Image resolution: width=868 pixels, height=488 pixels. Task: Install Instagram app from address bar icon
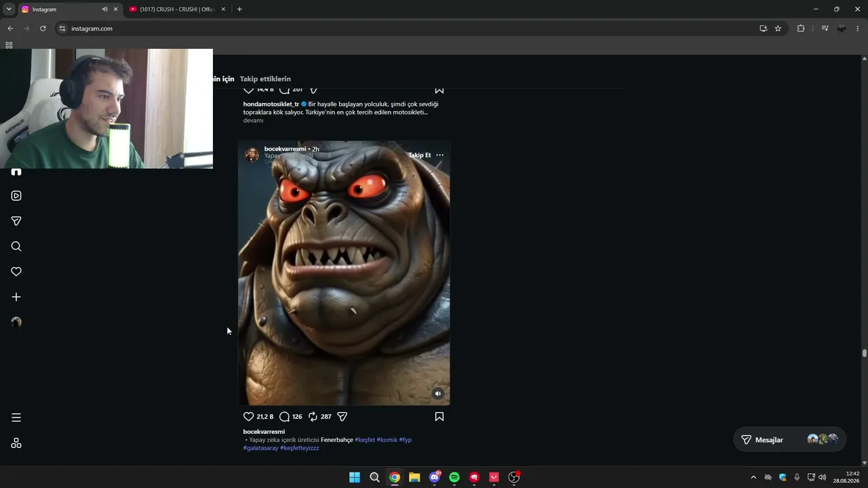764,28
